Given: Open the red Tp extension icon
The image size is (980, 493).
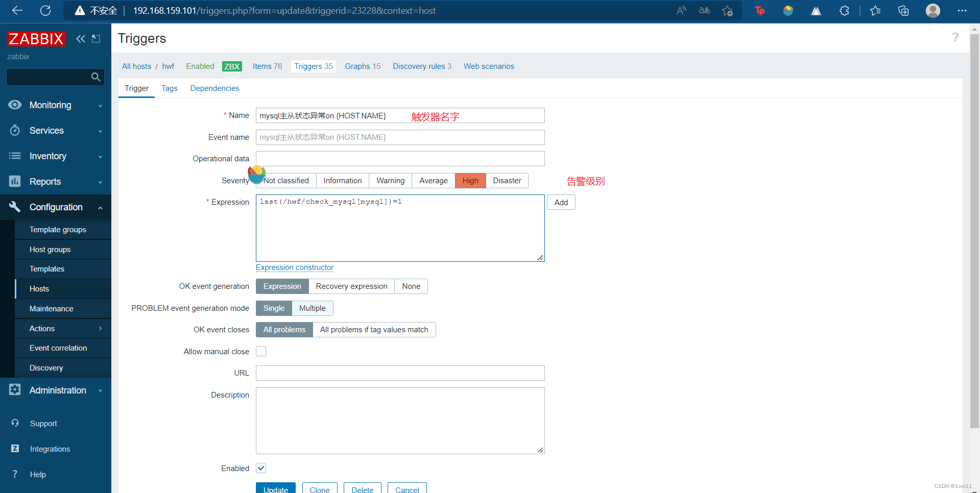Looking at the screenshot, I should point(760,11).
